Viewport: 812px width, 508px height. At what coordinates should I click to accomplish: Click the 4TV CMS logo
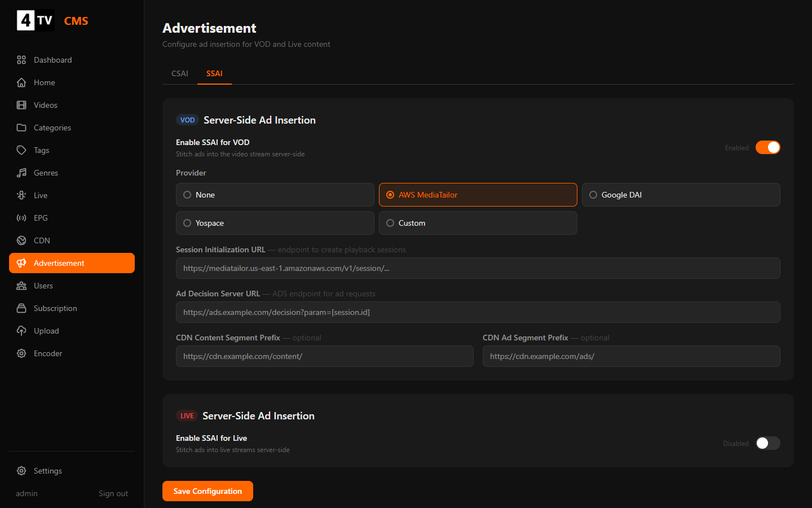tap(52, 20)
